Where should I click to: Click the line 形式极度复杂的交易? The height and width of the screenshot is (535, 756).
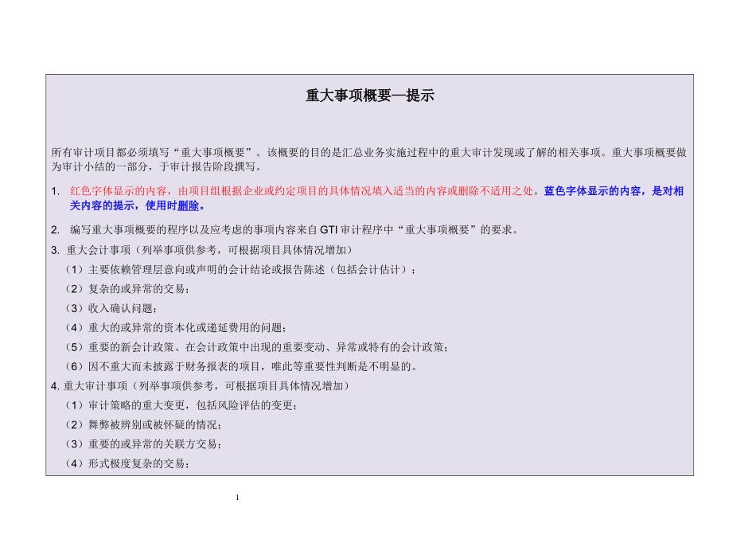click(126, 464)
